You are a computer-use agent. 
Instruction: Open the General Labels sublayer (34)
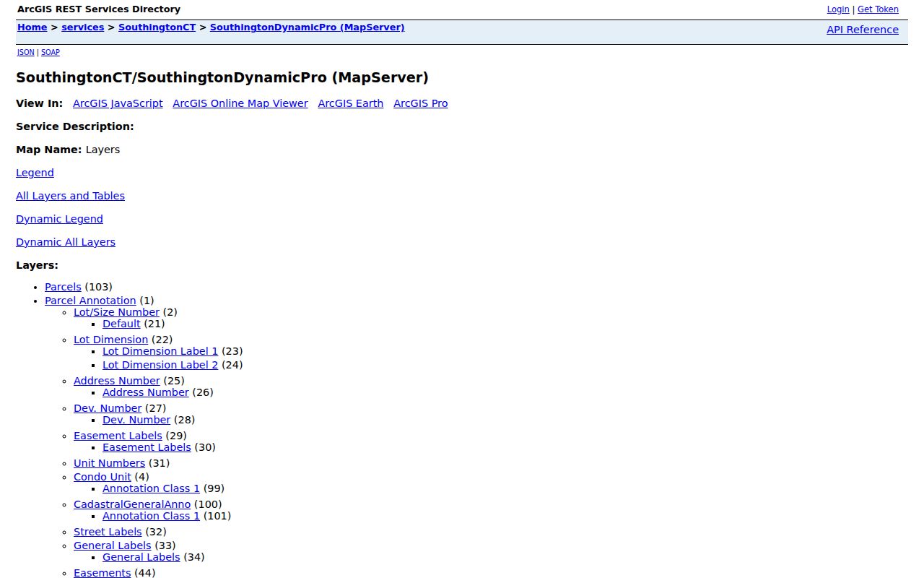141,557
